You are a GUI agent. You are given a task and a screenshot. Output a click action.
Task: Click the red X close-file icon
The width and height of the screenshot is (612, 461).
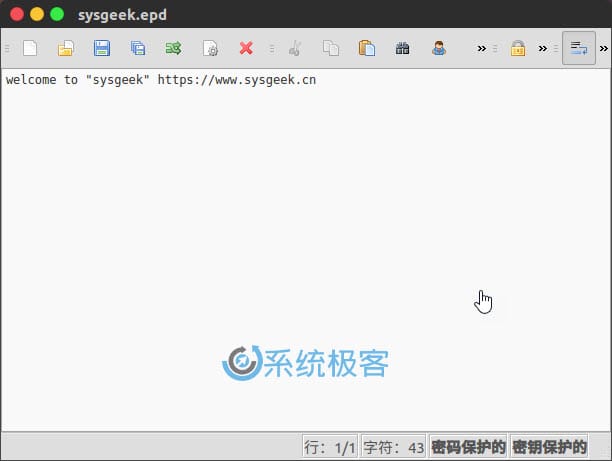(246, 48)
